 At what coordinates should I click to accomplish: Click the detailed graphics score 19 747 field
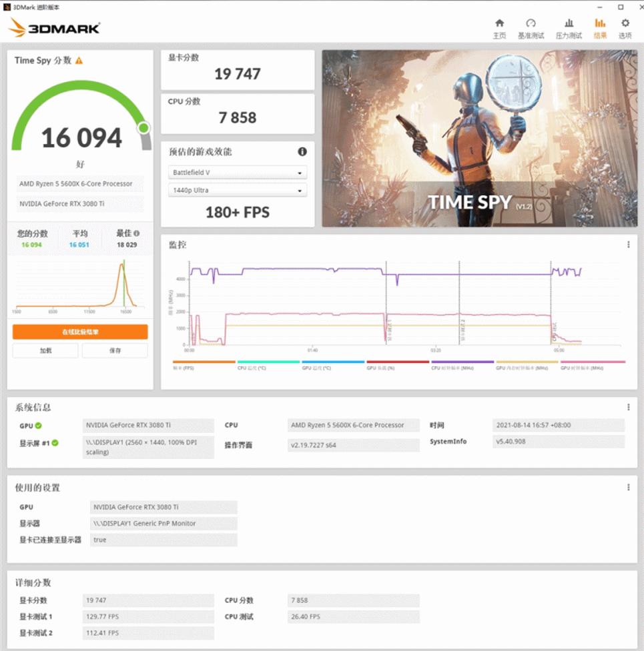coord(148,600)
